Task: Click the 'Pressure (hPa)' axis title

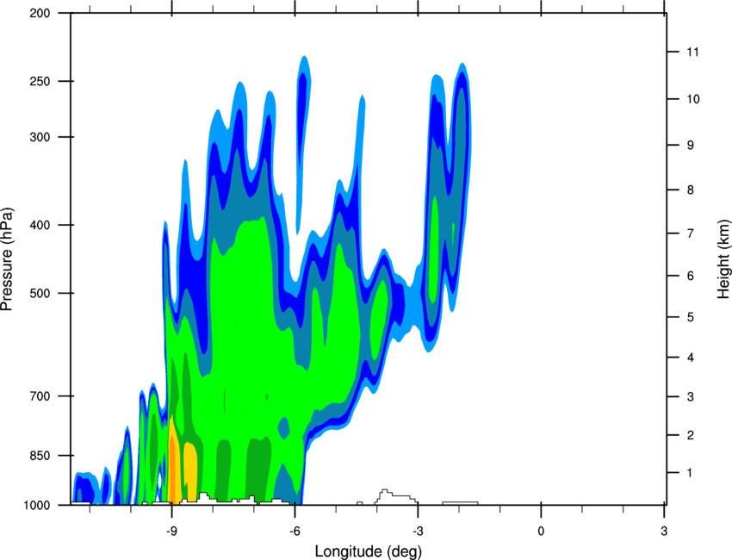Action: coord(7,259)
